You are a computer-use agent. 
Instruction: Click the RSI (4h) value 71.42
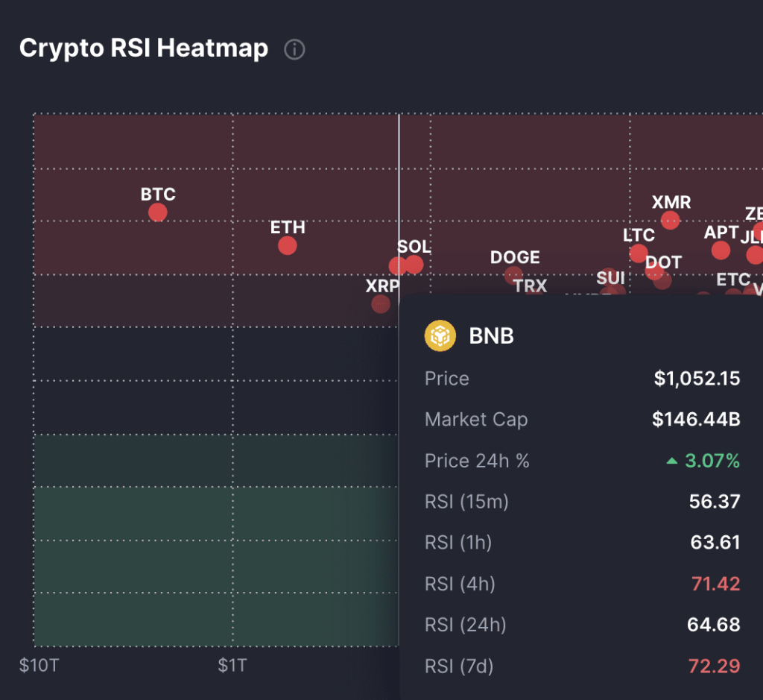(x=715, y=583)
